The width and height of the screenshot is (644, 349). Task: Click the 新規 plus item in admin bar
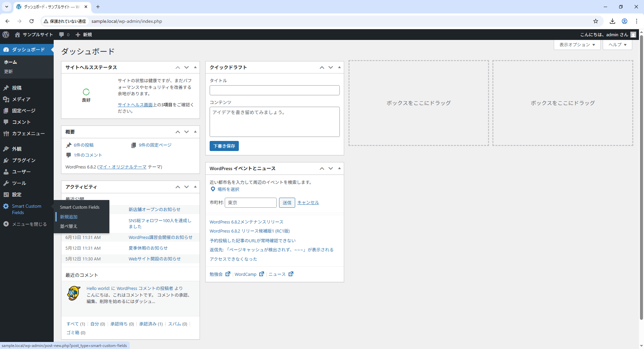click(84, 35)
